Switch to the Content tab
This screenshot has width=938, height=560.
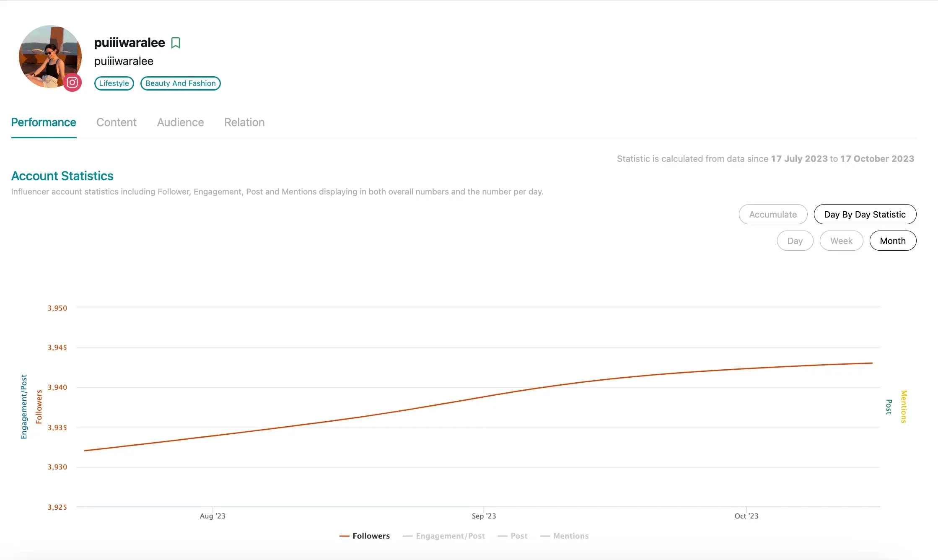point(116,122)
